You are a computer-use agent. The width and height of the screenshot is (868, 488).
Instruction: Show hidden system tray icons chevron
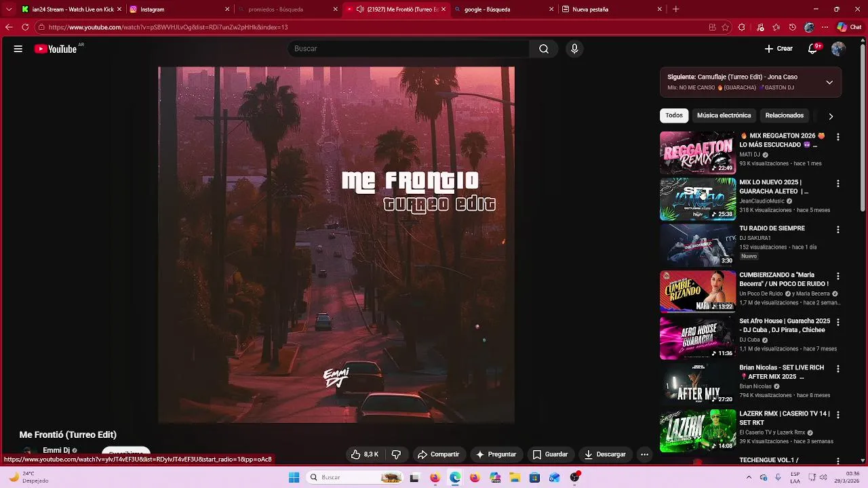[x=748, y=477]
